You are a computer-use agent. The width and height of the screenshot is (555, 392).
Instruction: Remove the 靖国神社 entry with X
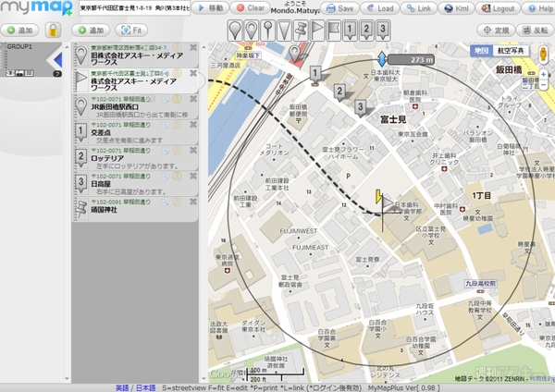coord(193,202)
